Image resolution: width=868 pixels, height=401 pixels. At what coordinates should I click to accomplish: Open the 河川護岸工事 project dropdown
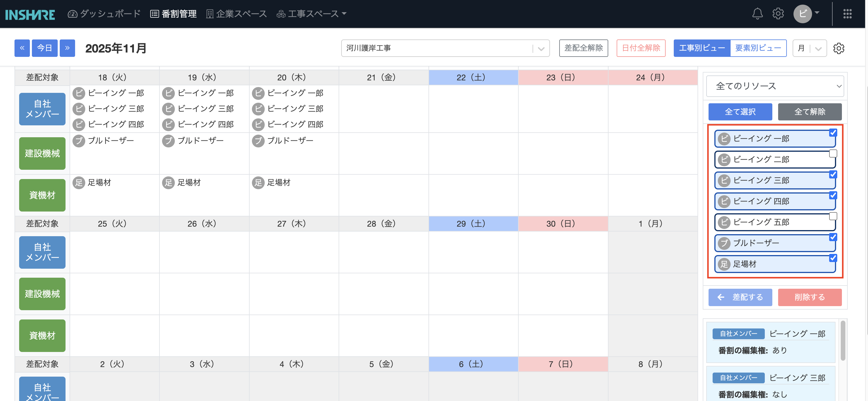[x=445, y=48]
